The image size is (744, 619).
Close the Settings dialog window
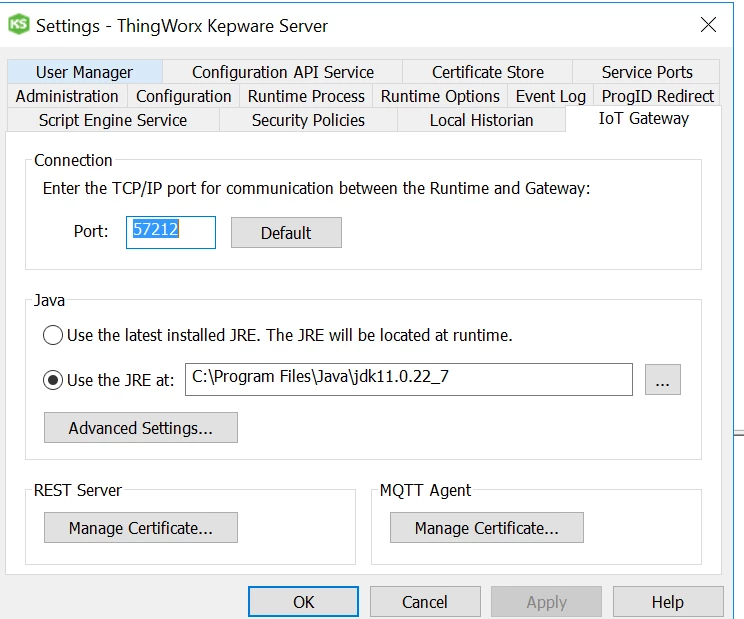(x=708, y=25)
